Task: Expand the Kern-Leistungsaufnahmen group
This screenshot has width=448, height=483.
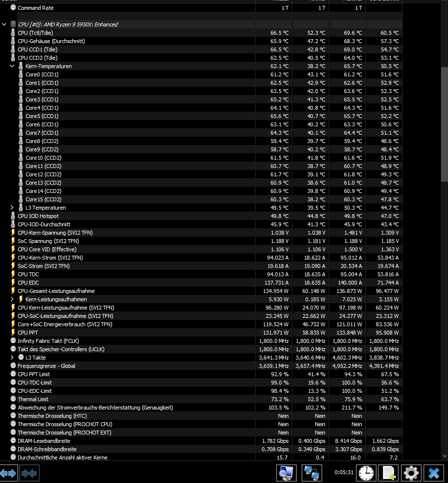Action: [x=12, y=299]
